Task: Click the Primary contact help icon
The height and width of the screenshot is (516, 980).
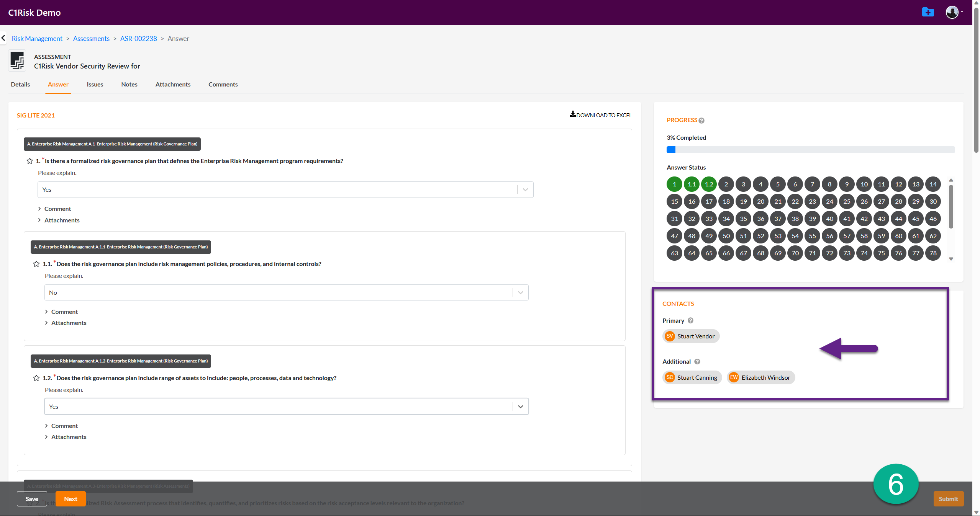Action: [690, 320]
